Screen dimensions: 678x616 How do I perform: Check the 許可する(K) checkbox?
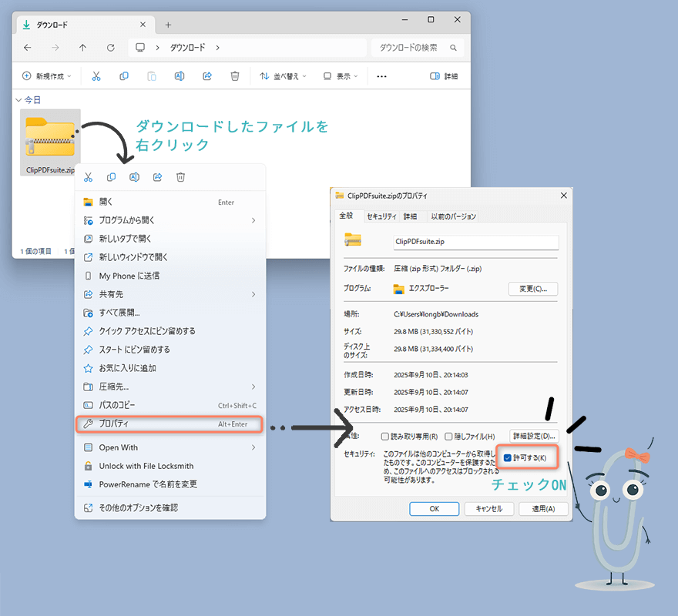tap(508, 458)
